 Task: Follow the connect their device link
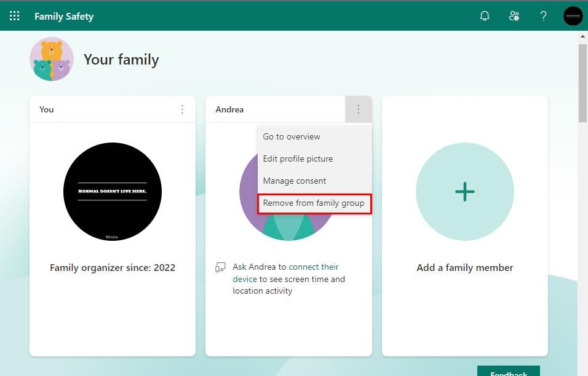[286, 273]
